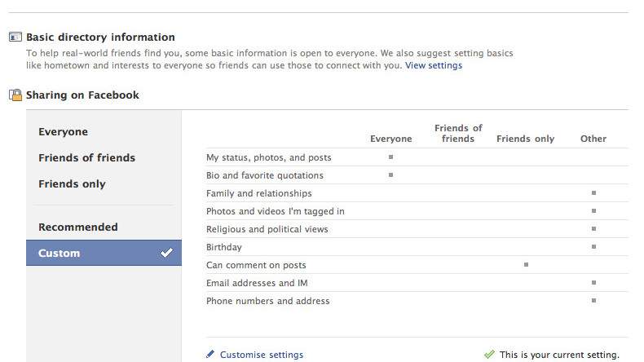The width and height of the screenshot is (644, 362).
Task: Click 'This is your current setting.' text
Action: [559, 355]
